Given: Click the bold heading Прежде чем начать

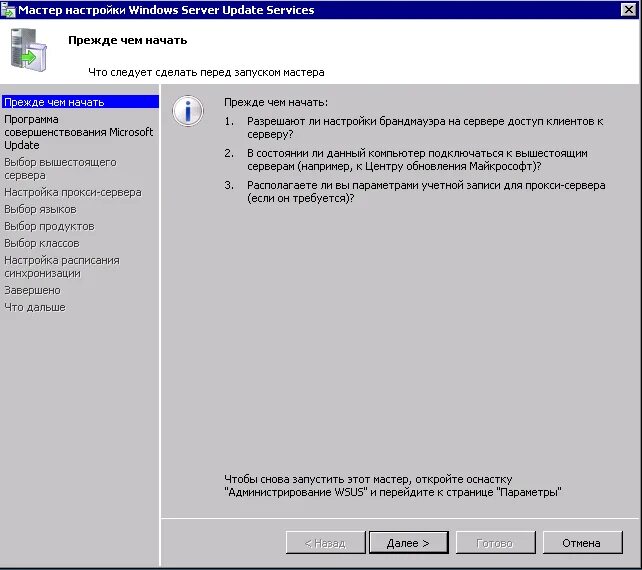Looking at the screenshot, I should click(x=127, y=40).
